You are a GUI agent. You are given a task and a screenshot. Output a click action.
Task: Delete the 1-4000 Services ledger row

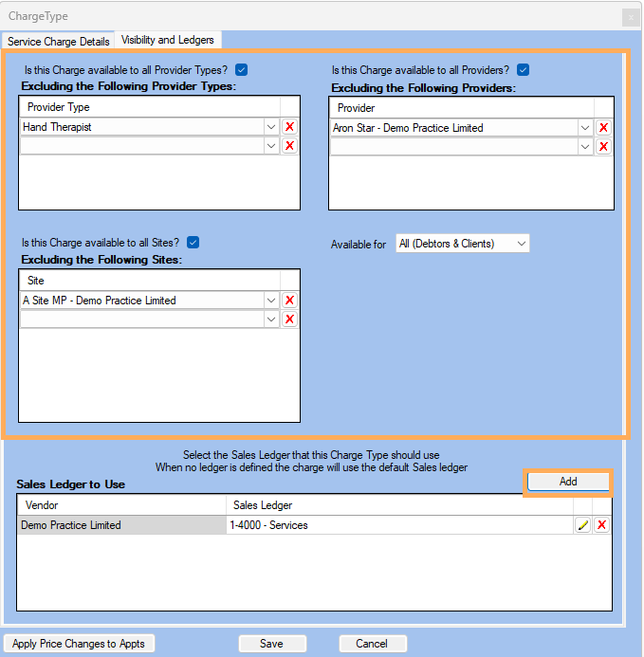[x=601, y=525]
